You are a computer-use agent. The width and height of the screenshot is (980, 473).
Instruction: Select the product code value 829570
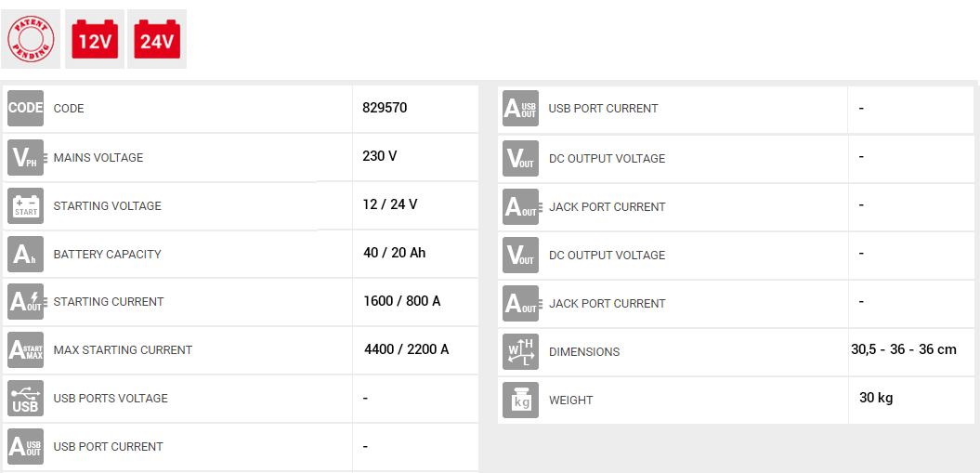(385, 108)
